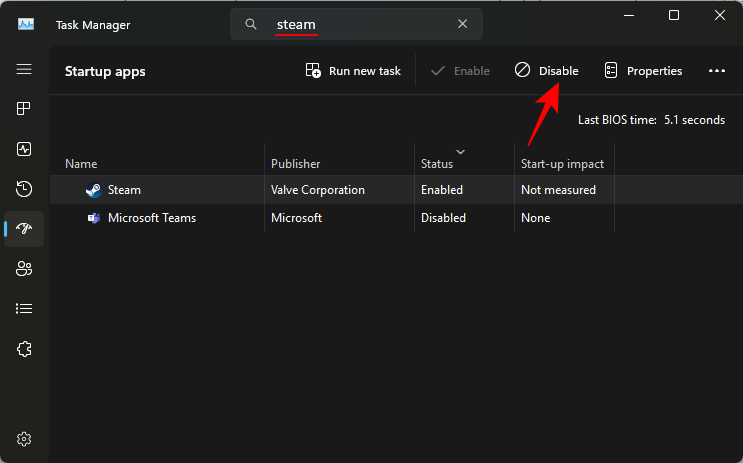Open the hamburger navigation menu
This screenshot has height=463, width=743.
point(24,69)
